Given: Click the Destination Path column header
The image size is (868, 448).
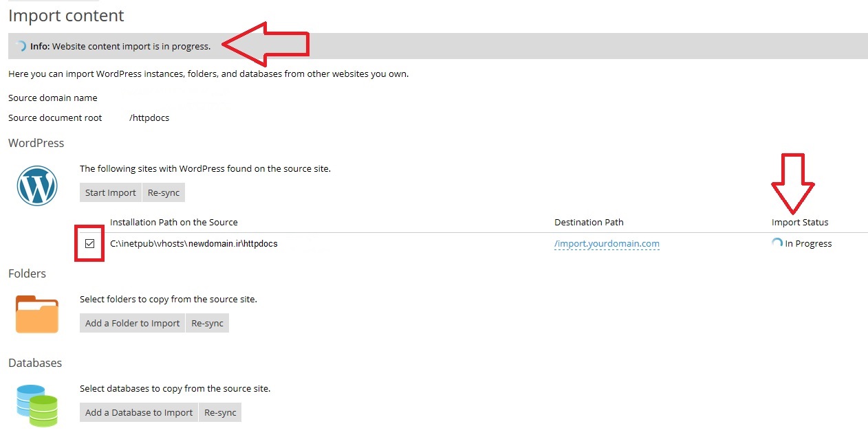Looking at the screenshot, I should 589,222.
